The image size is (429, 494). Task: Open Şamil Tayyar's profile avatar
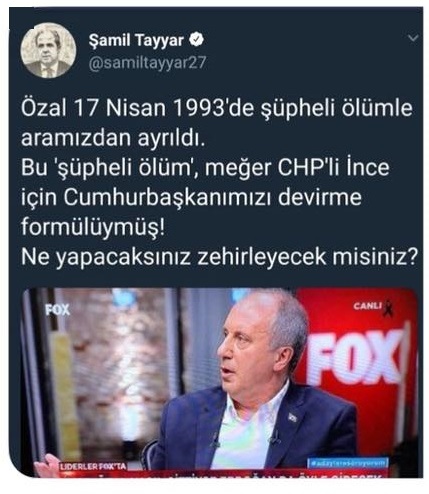[x=48, y=51]
